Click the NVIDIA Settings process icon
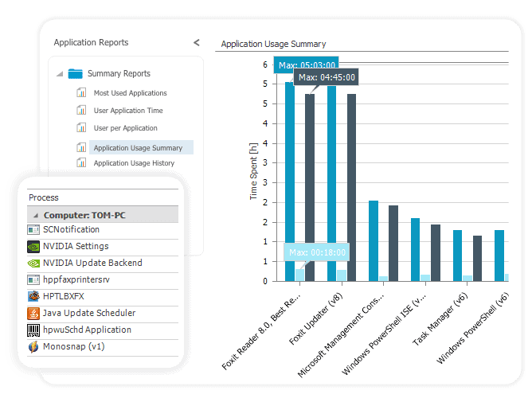 [33, 247]
